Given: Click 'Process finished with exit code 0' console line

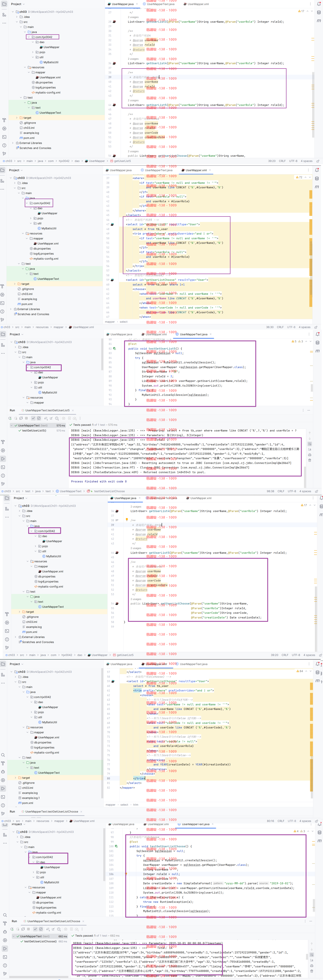Looking at the screenshot, I should [x=99, y=481].
